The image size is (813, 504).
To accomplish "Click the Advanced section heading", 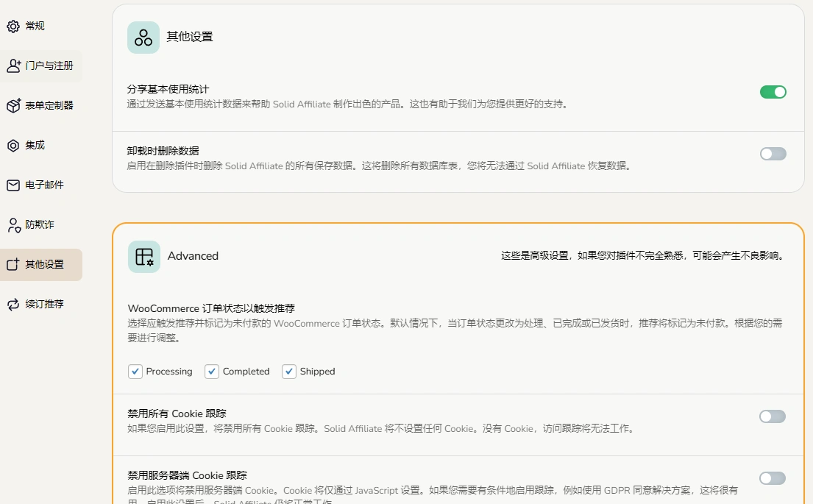I will [x=193, y=256].
